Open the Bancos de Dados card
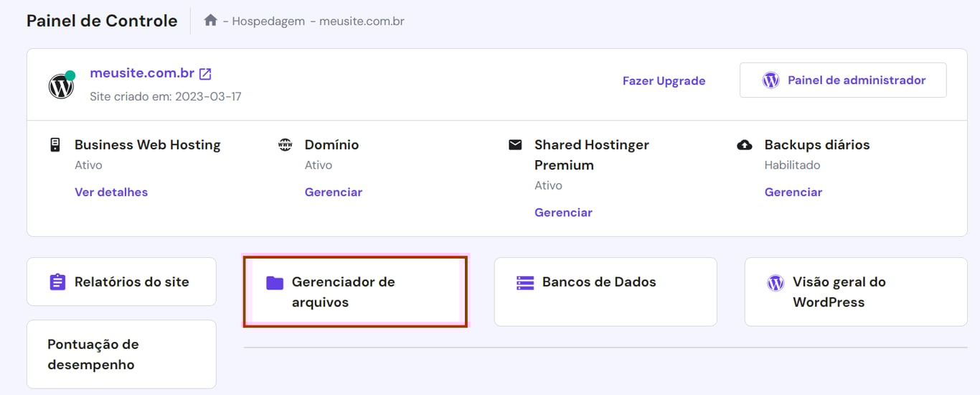 click(606, 292)
